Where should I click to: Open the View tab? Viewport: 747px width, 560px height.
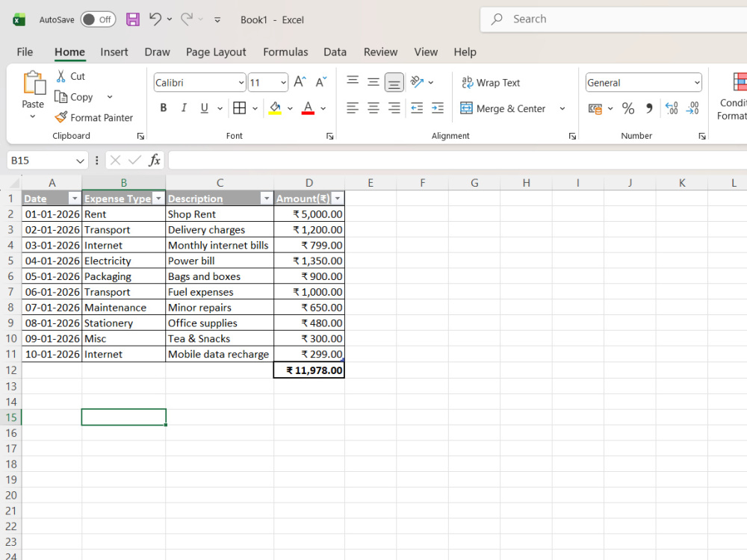point(426,52)
